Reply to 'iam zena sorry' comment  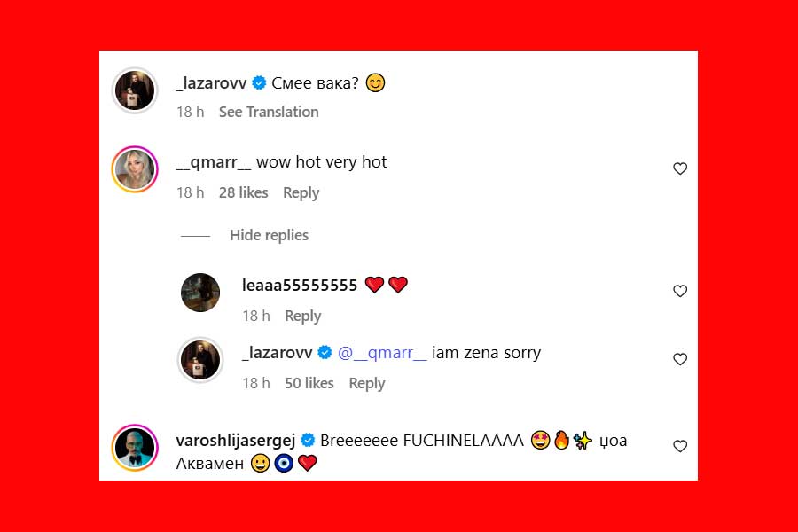pos(367,383)
